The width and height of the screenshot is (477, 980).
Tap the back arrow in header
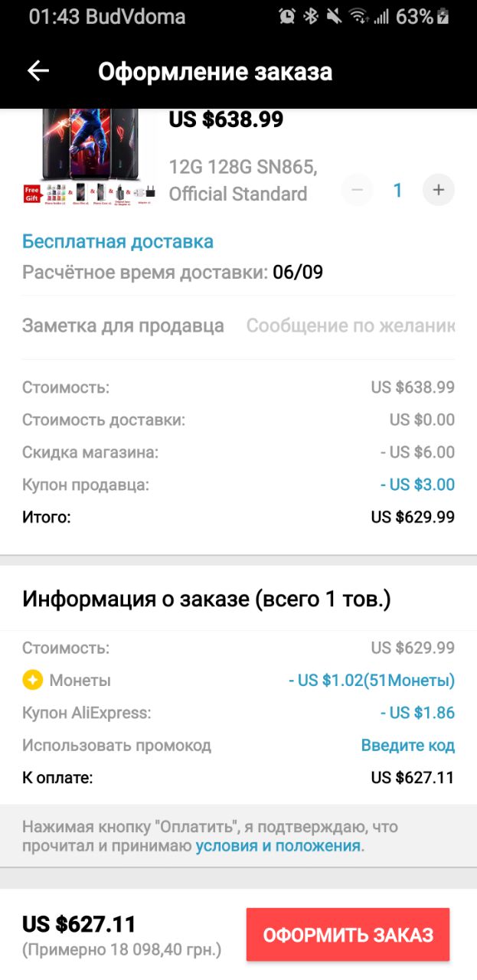(x=38, y=71)
